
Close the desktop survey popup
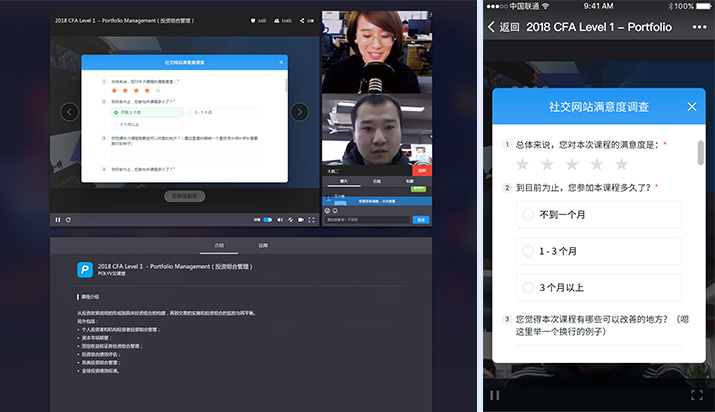click(280, 63)
